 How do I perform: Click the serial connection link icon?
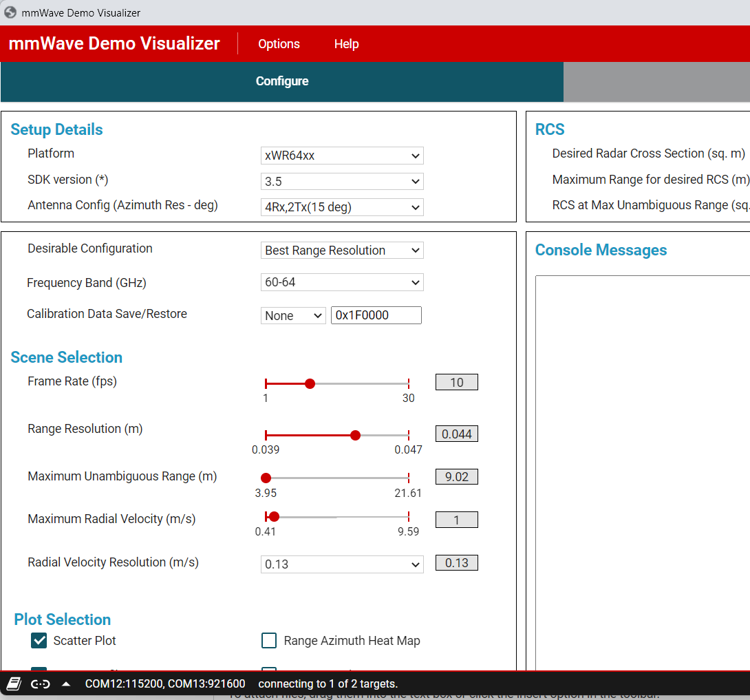pyautogui.click(x=40, y=684)
